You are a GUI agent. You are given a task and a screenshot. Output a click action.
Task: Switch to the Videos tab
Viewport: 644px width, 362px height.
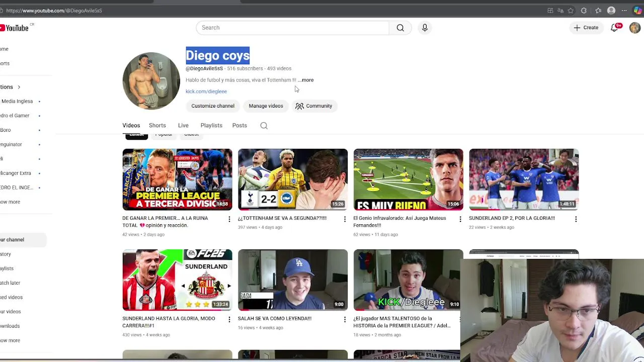coord(131,126)
